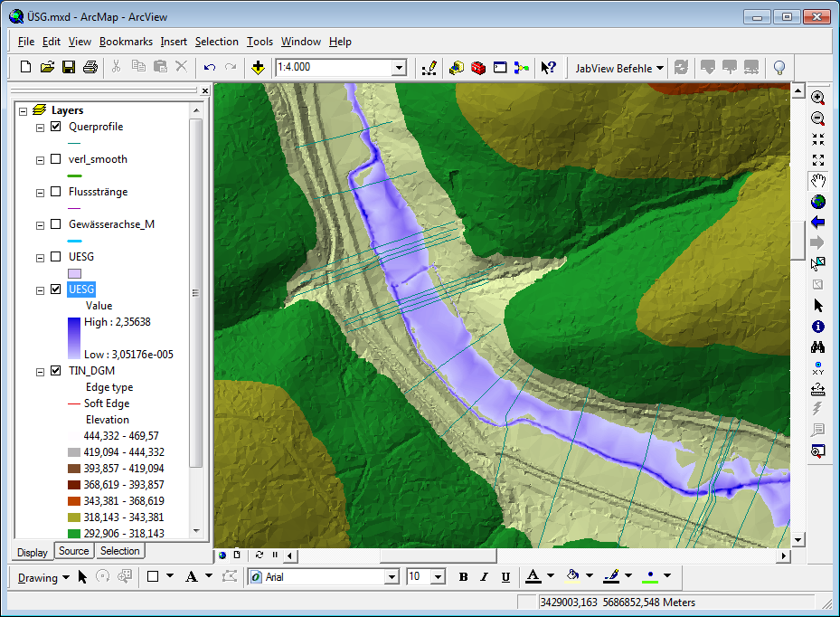
Task: Open the map scale dropdown
Action: click(399, 68)
